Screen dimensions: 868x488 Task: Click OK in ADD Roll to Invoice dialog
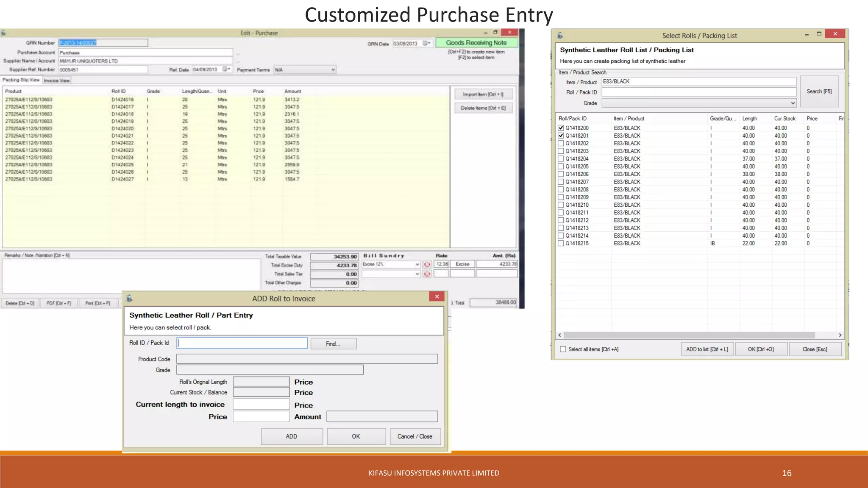point(356,436)
